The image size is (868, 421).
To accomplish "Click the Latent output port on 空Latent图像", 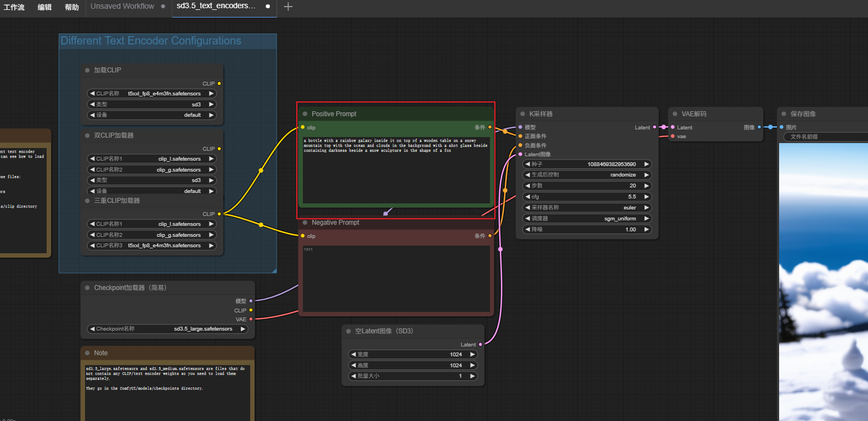I will (x=481, y=344).
